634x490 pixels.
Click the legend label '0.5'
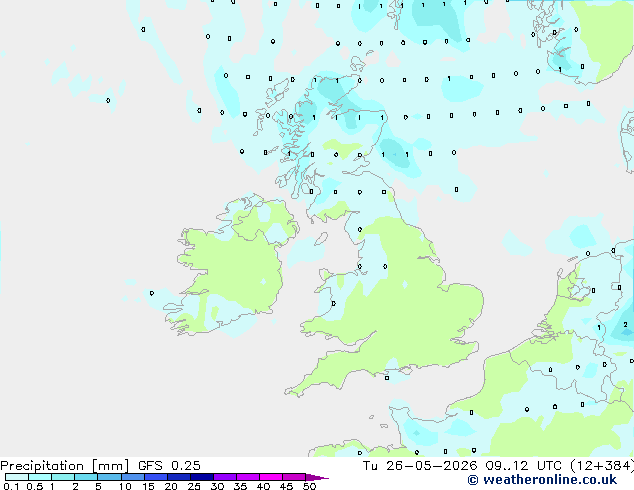point(35,486)
